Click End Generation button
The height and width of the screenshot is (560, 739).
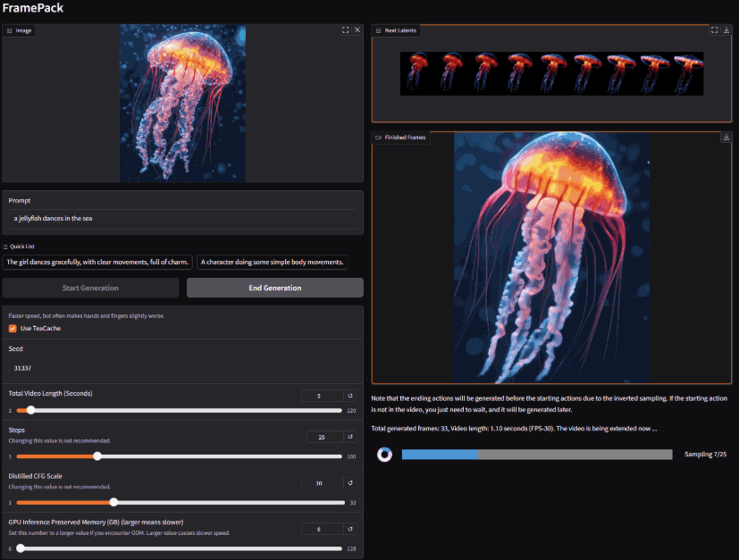click(x=274, y=288)
